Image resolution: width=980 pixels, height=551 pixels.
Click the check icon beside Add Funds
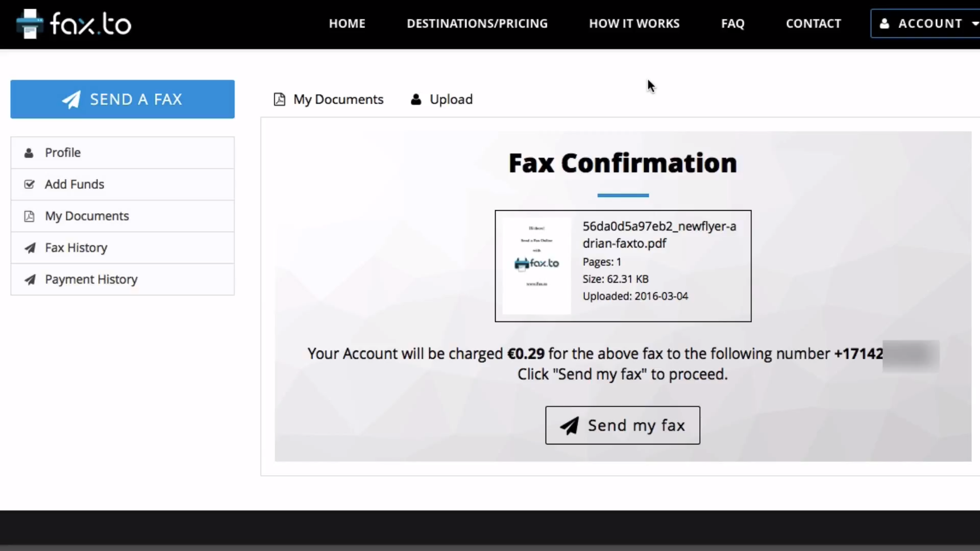point(29,185)
